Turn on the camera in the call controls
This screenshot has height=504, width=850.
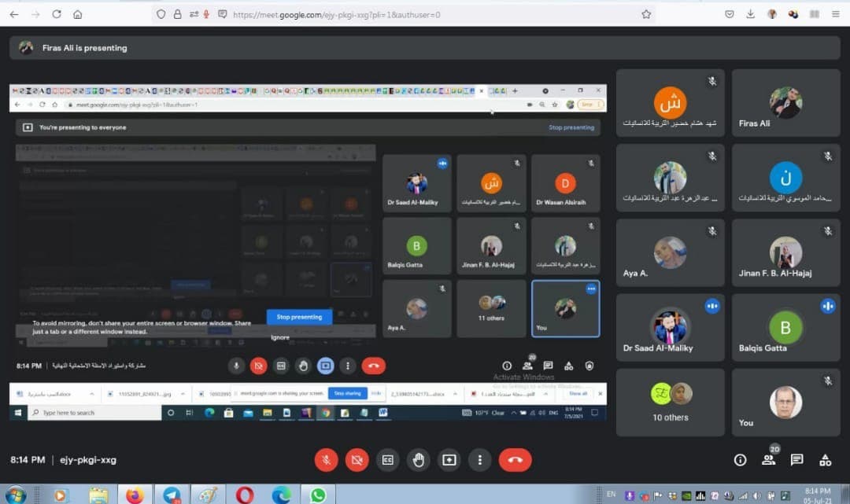(357, 460)
